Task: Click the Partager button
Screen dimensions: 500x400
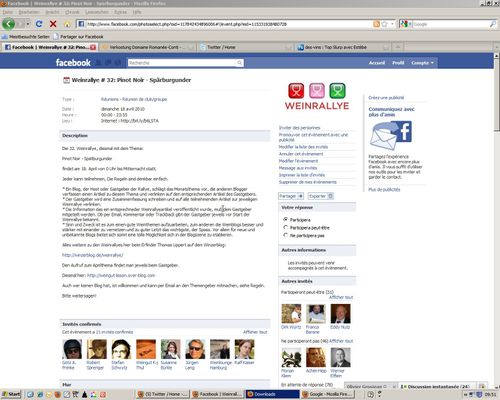Action: click(291, 196)
